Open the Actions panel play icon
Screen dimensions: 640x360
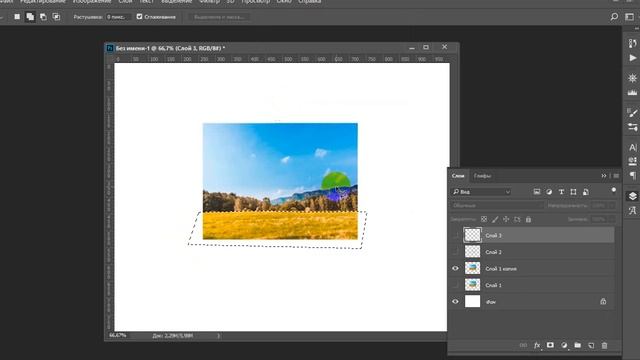pos(632,58)
